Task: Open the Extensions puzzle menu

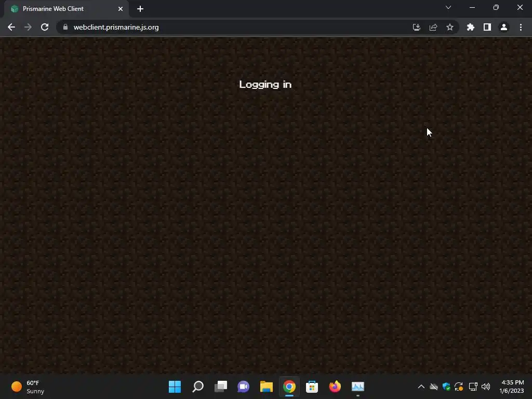Action: 471,27
